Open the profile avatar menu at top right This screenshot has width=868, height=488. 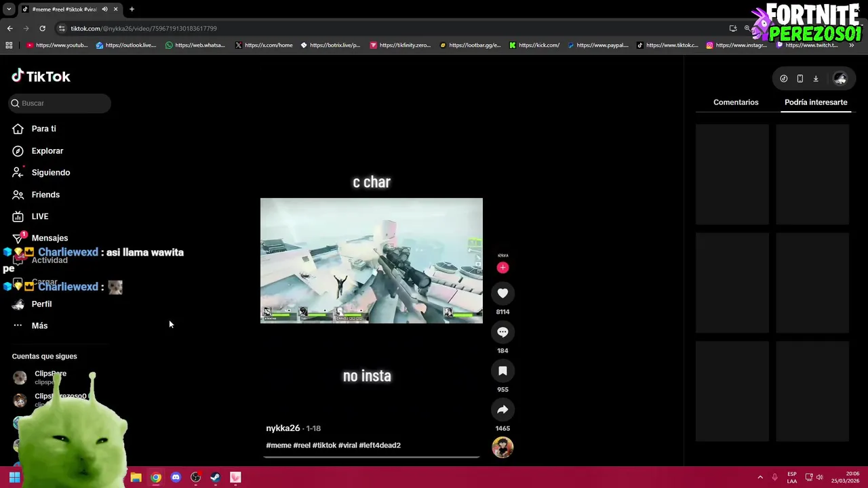[x=840, y=79]
